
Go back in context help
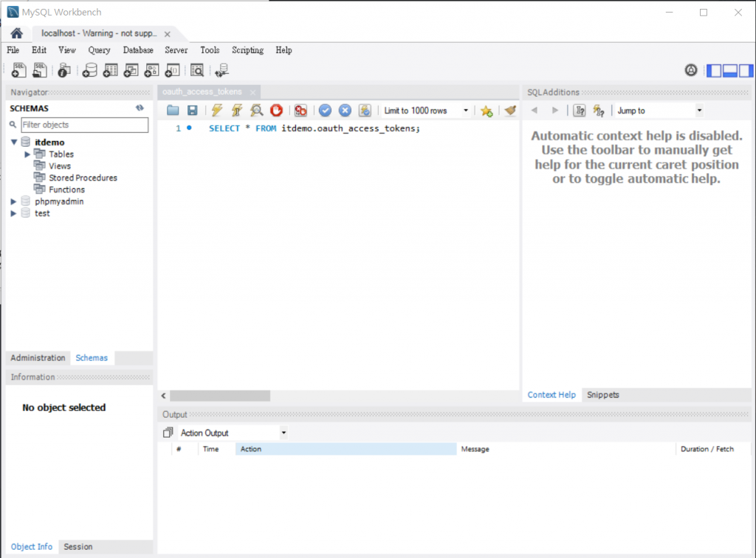pos(535,111)
